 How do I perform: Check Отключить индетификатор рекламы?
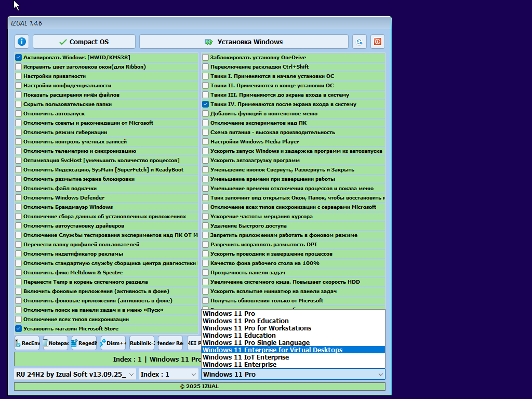click(x=18, y=254)
